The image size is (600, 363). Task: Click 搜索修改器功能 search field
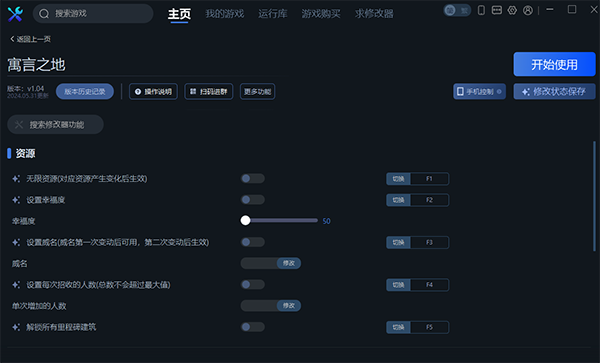55,124
